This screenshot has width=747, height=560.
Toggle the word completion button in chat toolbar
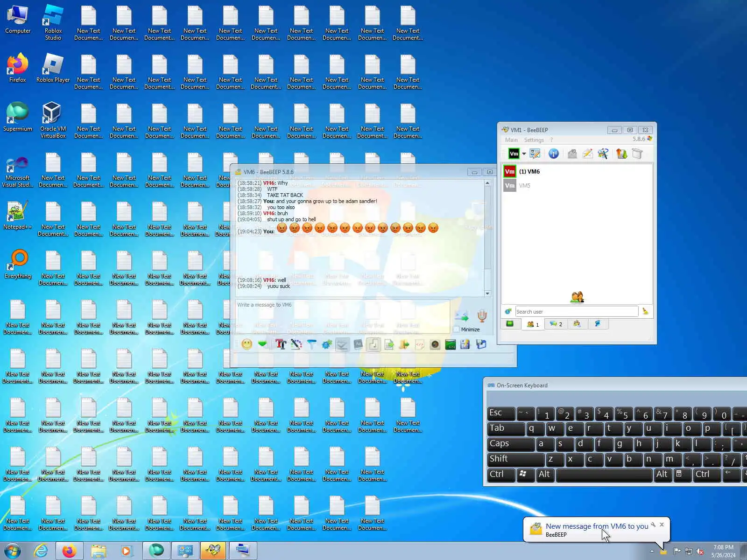pos(358,344)
